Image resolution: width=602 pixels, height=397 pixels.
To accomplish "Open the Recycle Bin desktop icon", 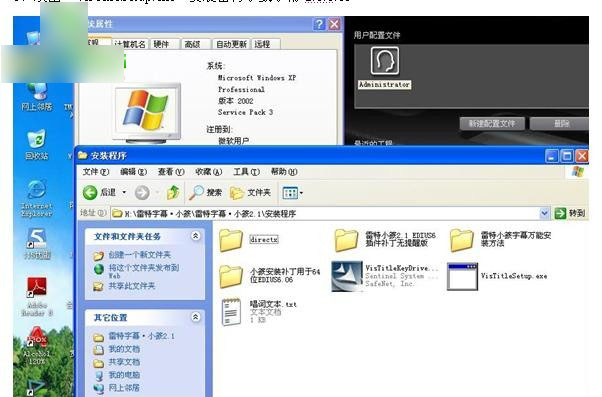I will [37, 139].
